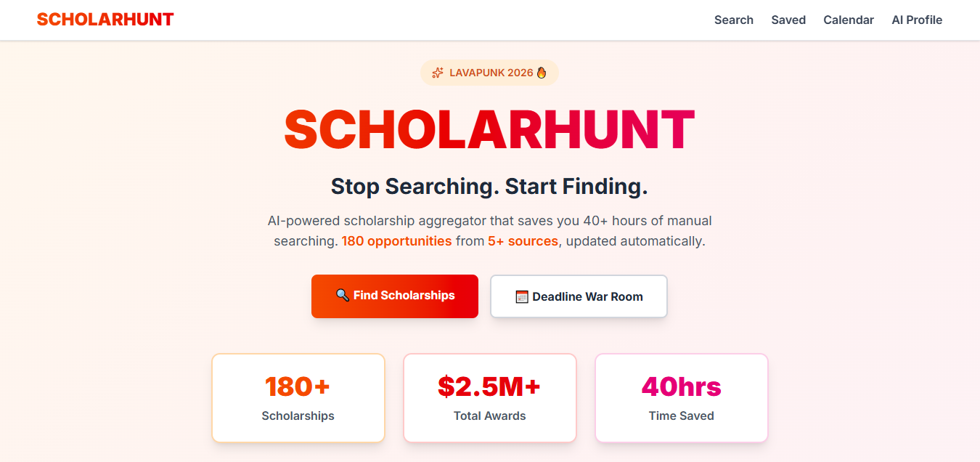Open the Search nav item
980x462 pixels.
[734, 20]
